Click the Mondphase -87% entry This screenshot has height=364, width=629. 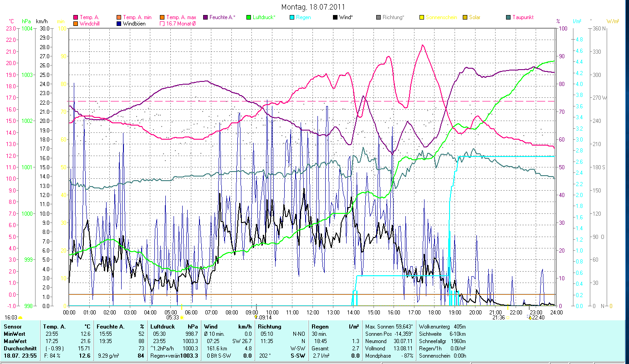[x=389, y=356]
